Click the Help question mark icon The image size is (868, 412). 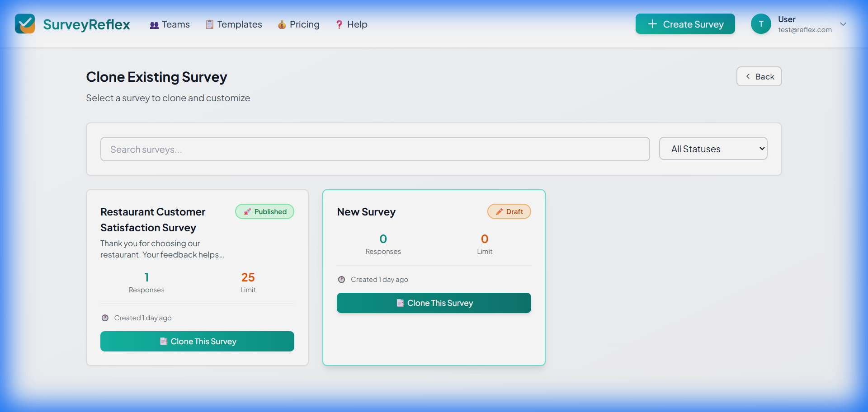click(x=339, y=25)
